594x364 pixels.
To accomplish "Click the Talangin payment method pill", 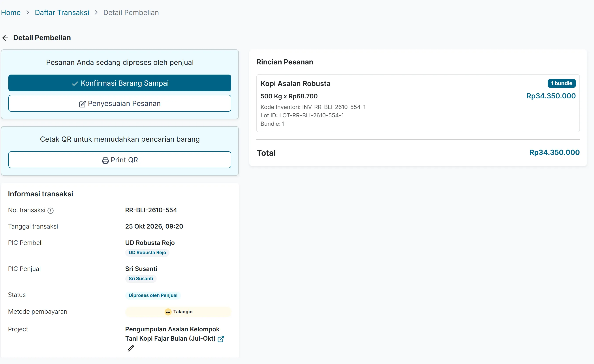I will coord(178,312).
